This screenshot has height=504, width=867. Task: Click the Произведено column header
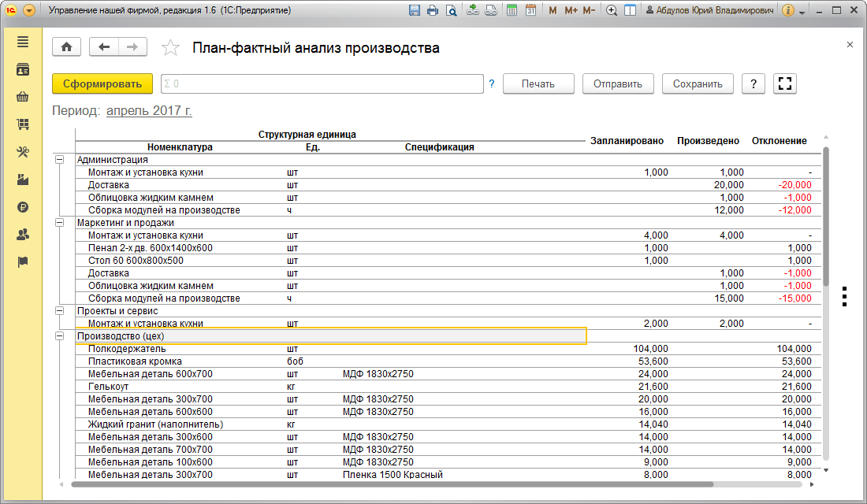pyautogui.click(x=709, y=141)
